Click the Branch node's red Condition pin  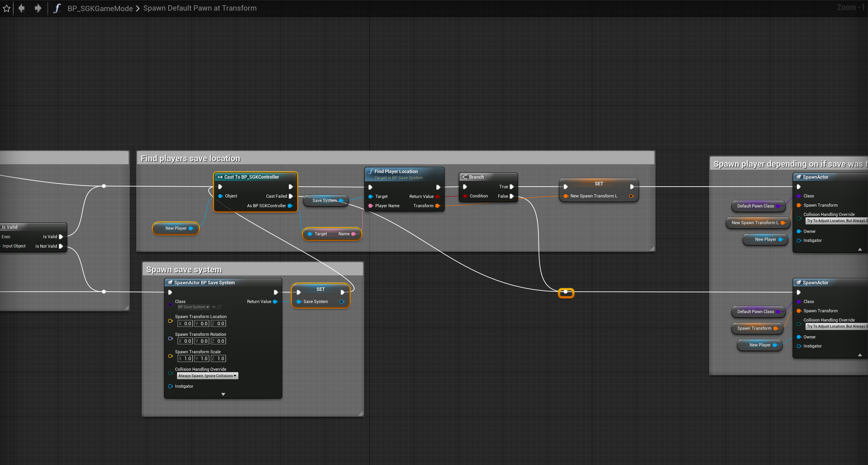pyautogui.click(x=465, y=196)
